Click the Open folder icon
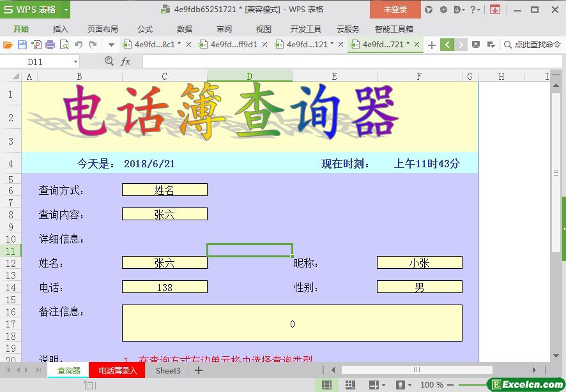 coord(8,45)
